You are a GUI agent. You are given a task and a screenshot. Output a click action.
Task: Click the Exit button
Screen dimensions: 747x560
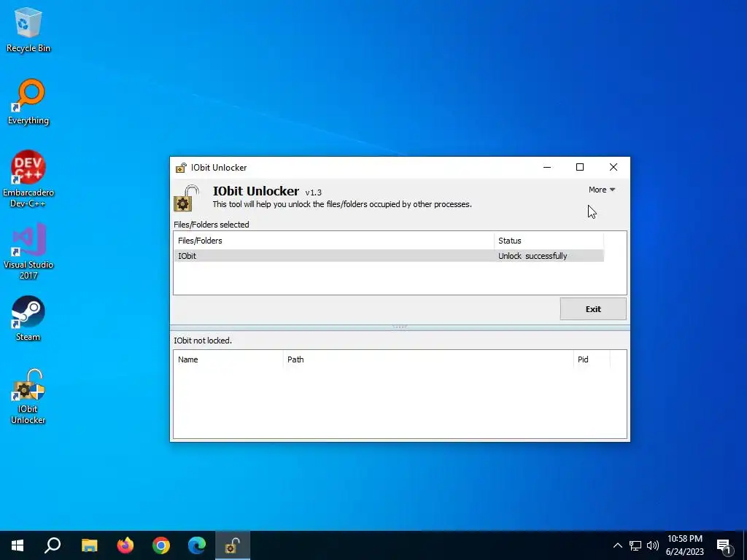(x=593, y=309)
